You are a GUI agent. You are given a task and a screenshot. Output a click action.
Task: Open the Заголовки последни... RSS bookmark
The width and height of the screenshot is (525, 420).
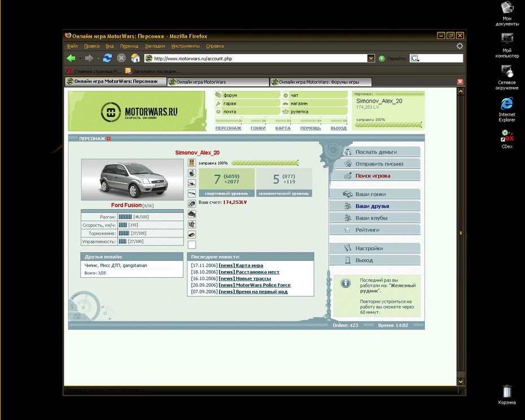click(153, 71)
